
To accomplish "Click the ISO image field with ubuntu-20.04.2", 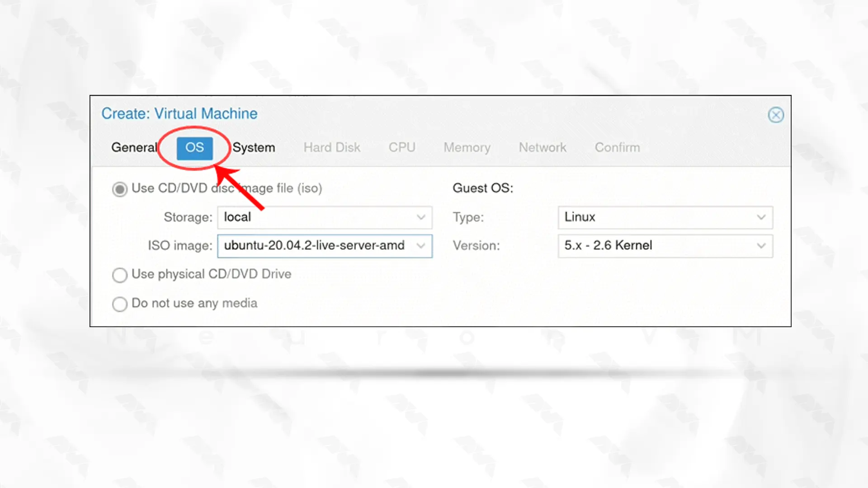I will (x=325, y=246).
